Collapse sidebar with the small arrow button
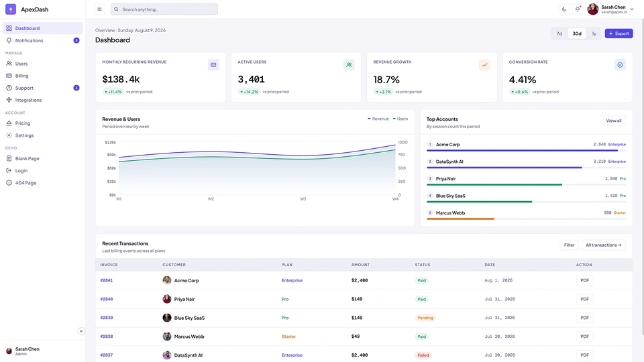 pos(81,330)
